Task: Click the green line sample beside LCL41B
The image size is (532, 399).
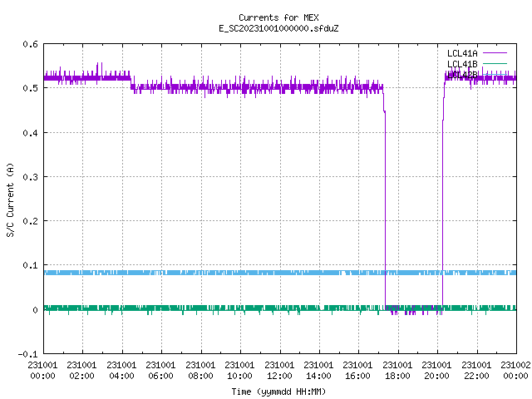Action: click(495, 63)
